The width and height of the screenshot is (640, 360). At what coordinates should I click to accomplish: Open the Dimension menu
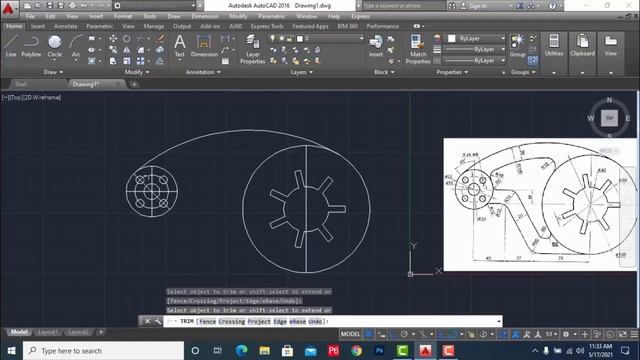coord(204,16)
